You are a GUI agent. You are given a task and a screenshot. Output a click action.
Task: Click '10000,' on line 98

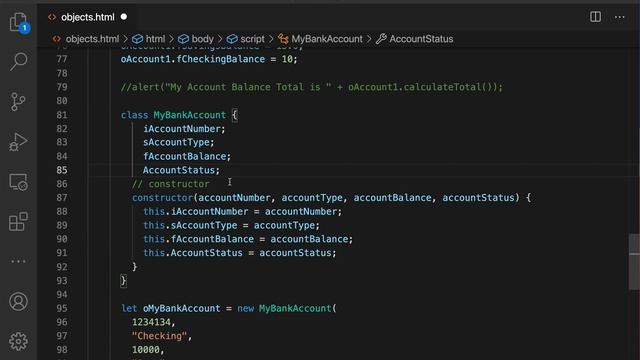[148, 350]
